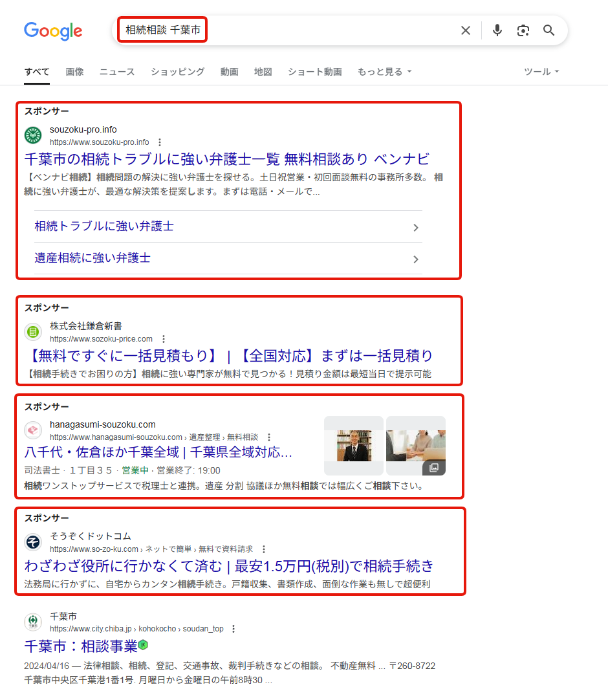Start voice search with the microphone icon
This screenshot has height=700, width=608.
[497, 30]
